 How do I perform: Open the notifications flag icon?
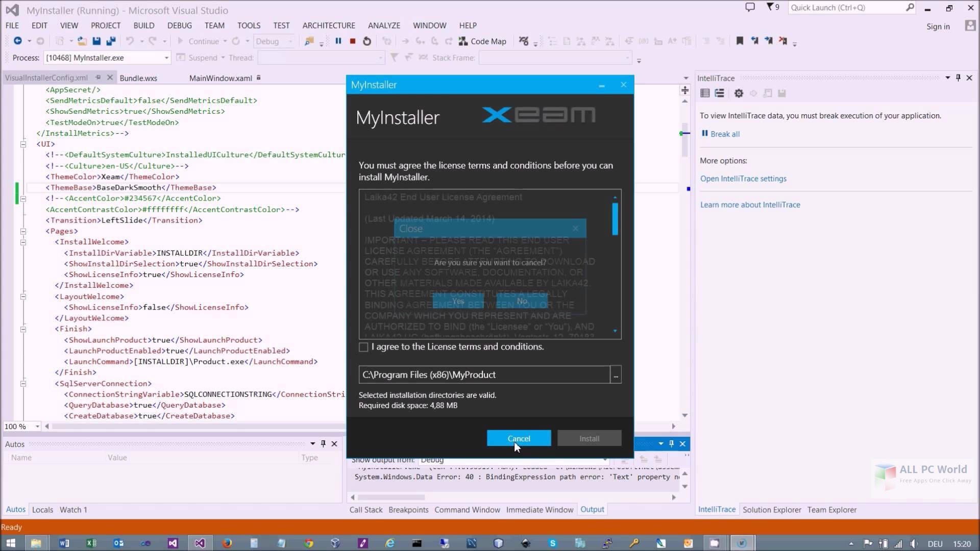[x=773, y=7]
